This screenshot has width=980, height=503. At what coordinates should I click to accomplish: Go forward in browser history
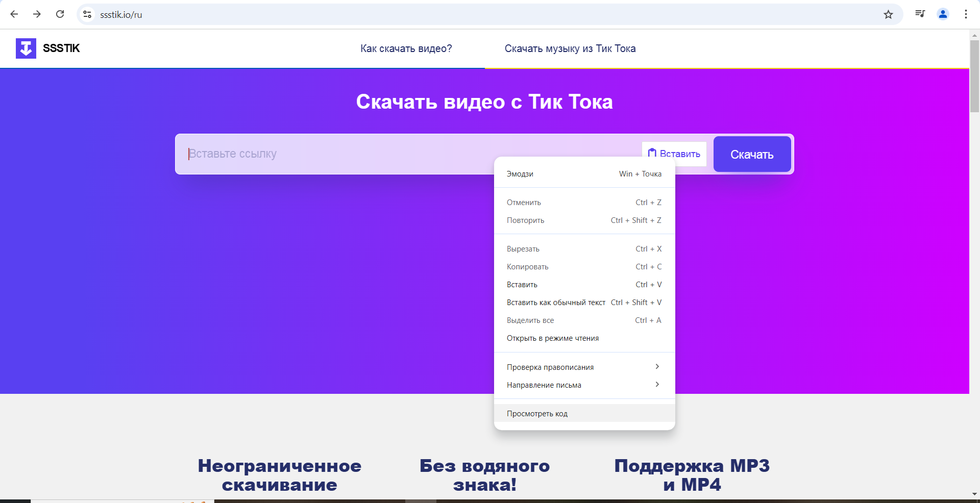[x=37, y=14]
